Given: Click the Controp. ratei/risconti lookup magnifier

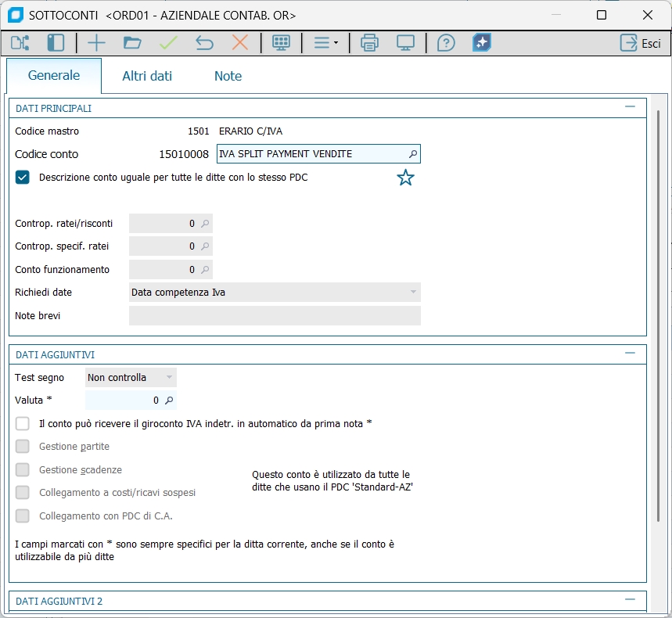Looking at the screenshot, I should 205,223.
